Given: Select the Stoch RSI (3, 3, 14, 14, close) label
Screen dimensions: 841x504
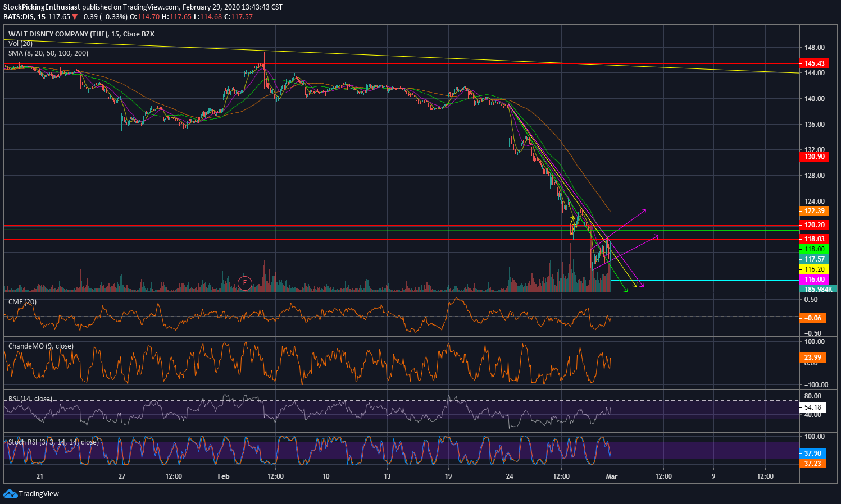Looking at the screenshot, I should click(53, 442).
